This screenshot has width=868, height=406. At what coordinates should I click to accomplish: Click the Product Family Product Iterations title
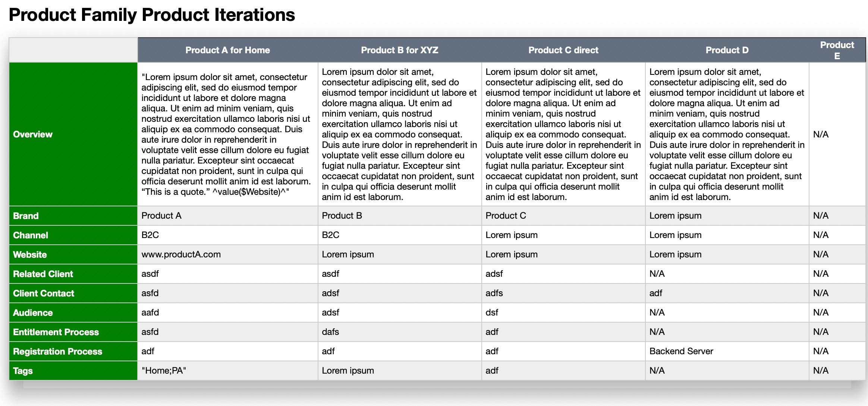point(152,15)
